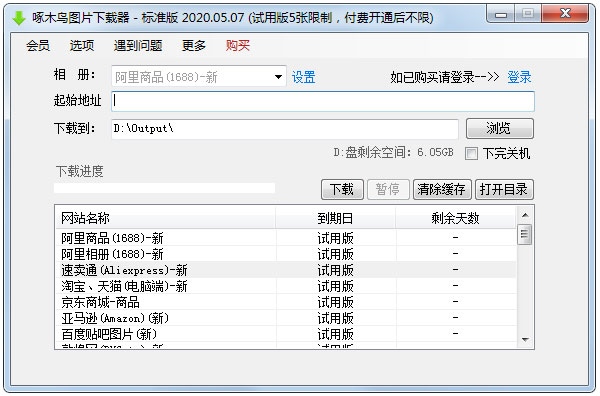Select row 淘宝、天猫(电脑端)-新
Screen dimensions: 600x396
pos(286,286)
